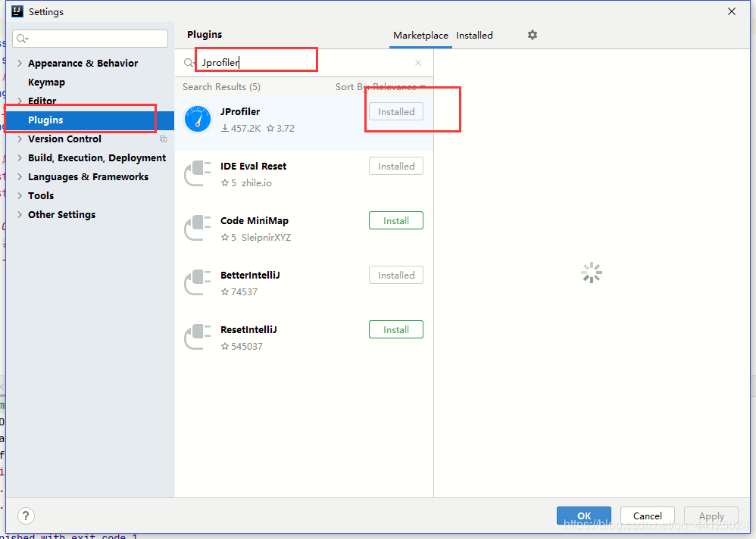Click the 457.2K downloads count

coord(241,129)
